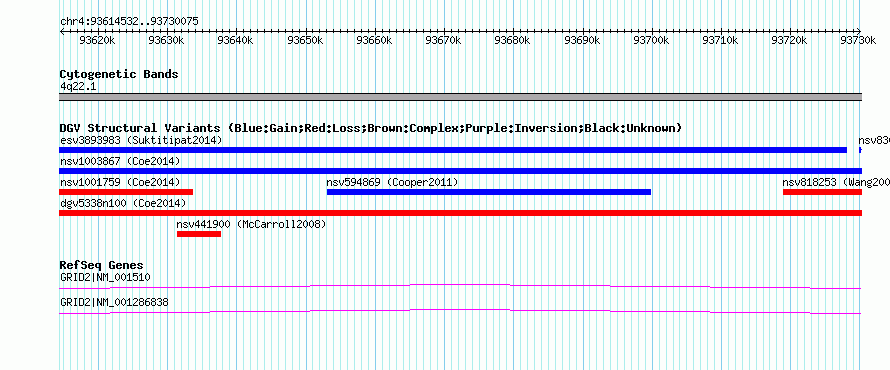Select the nsv594869 blue gain bar

tap(489, 192)
